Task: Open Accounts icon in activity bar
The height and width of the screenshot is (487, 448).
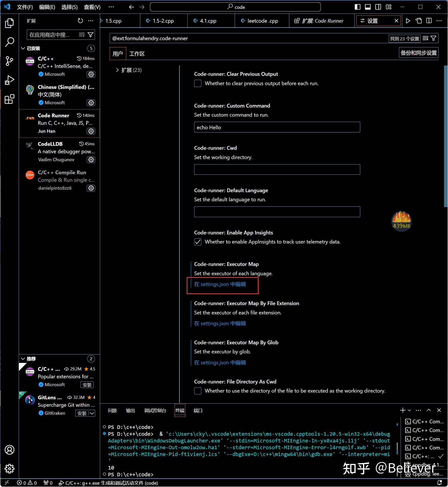Action: tap(9, 450)
